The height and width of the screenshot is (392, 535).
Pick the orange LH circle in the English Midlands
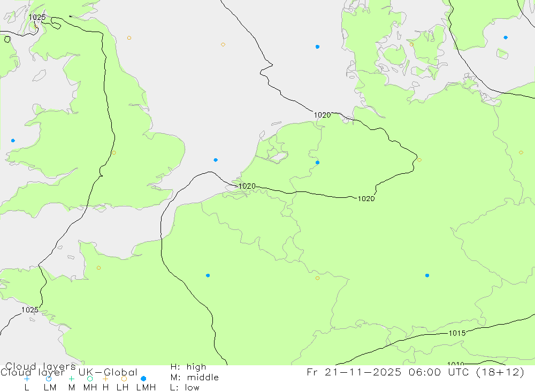point(113,153)
